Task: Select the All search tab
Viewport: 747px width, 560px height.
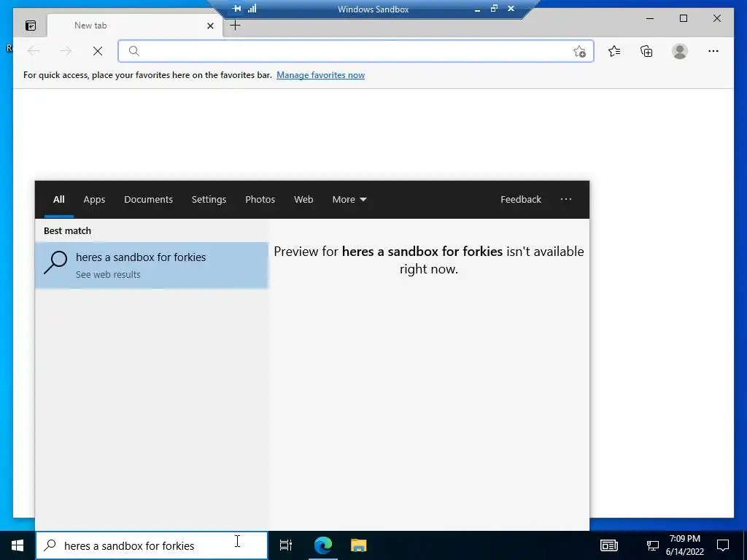Action: [58, 200]
